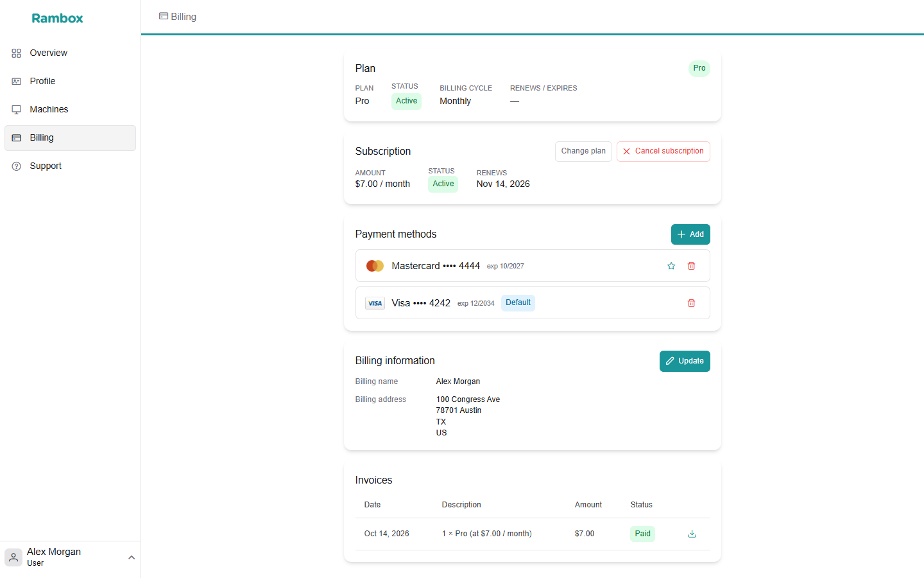The width and height of the screenshot is (924, 578).
Task: Click the Nov 14, 2026 renewal date
Action: (x=503, y=184)
